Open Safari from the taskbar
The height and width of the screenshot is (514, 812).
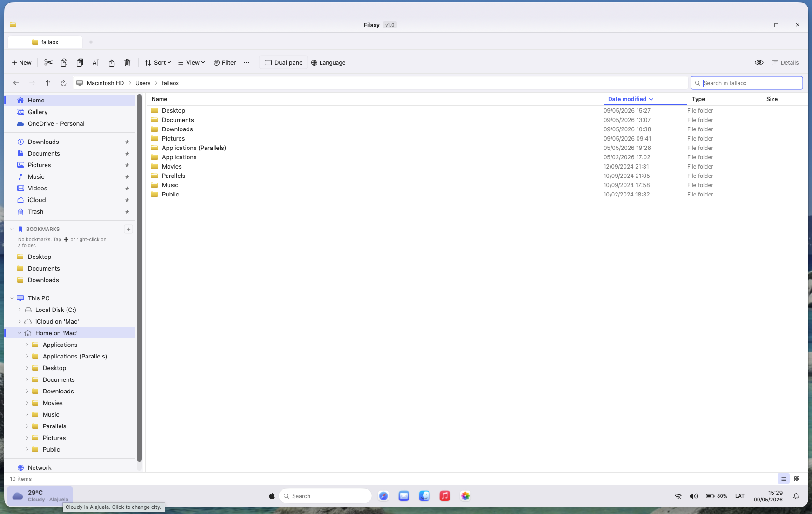[x=383, y=496]
